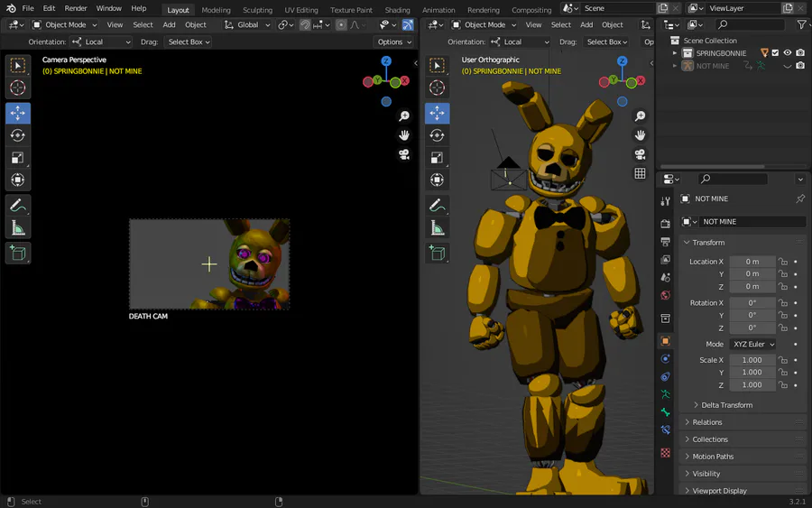
Task: Select the Scale tool in left viewport
Action: [x=18, y=158]
